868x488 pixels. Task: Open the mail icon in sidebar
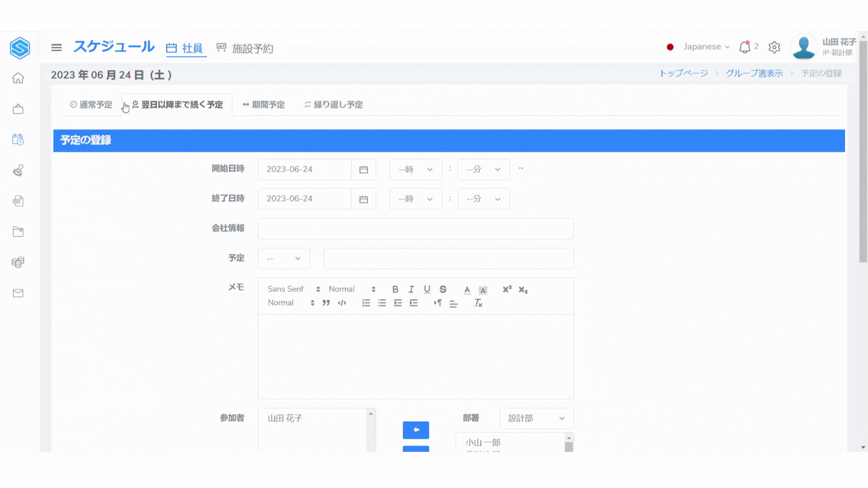(18, 293)
